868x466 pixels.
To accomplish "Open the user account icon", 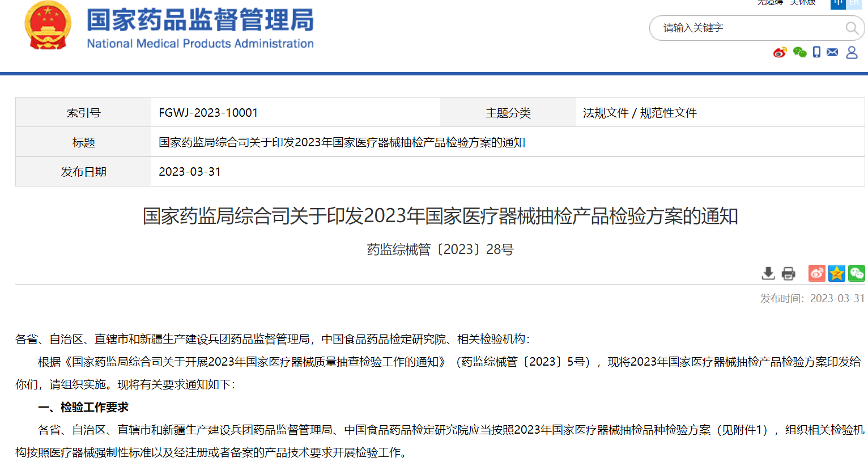I will 852,52.
